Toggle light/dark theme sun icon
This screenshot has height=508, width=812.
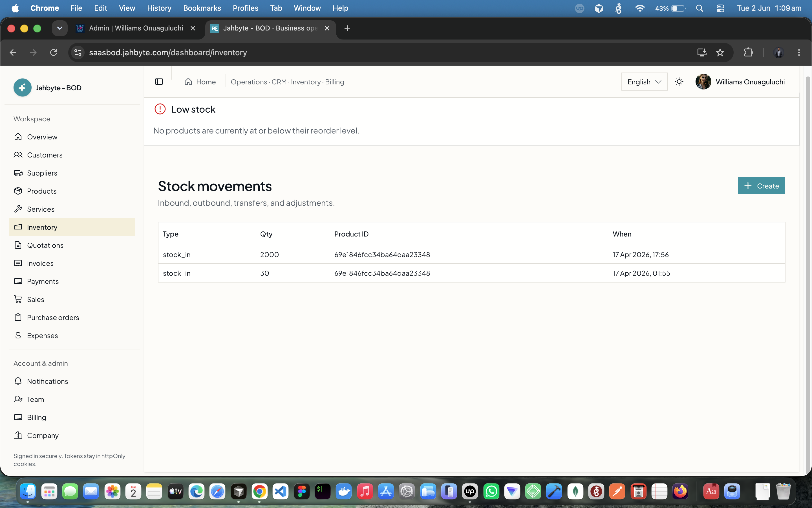tap(679, 82)
